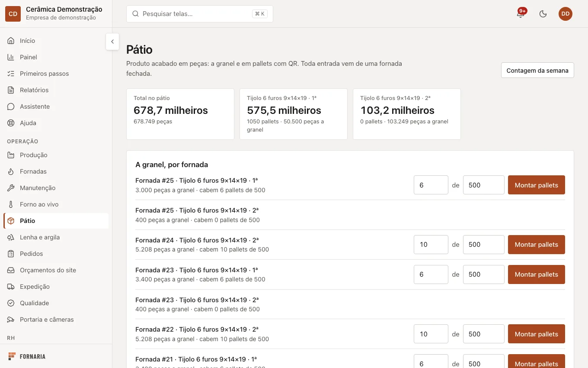The image size is (588, 368).
Task: Open Painel via its bar chart icon
Action: (x=11, y=57)
